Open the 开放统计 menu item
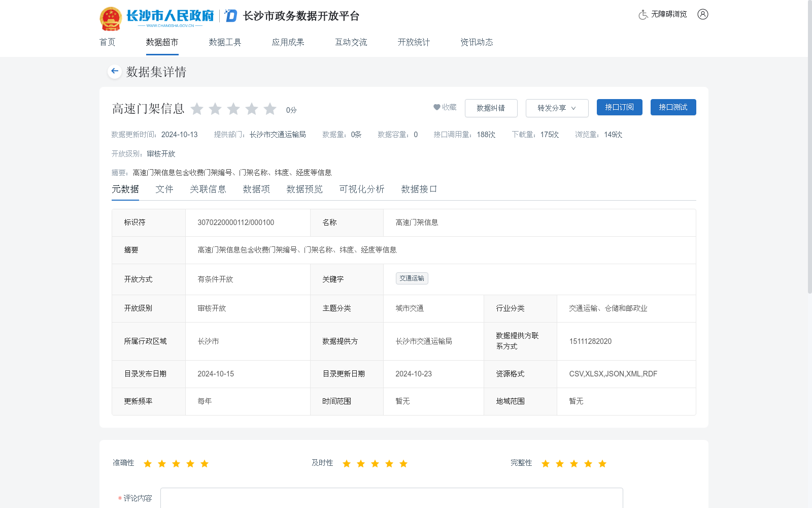The height and width of the screenshot is (508, 812). pos(413,42)
